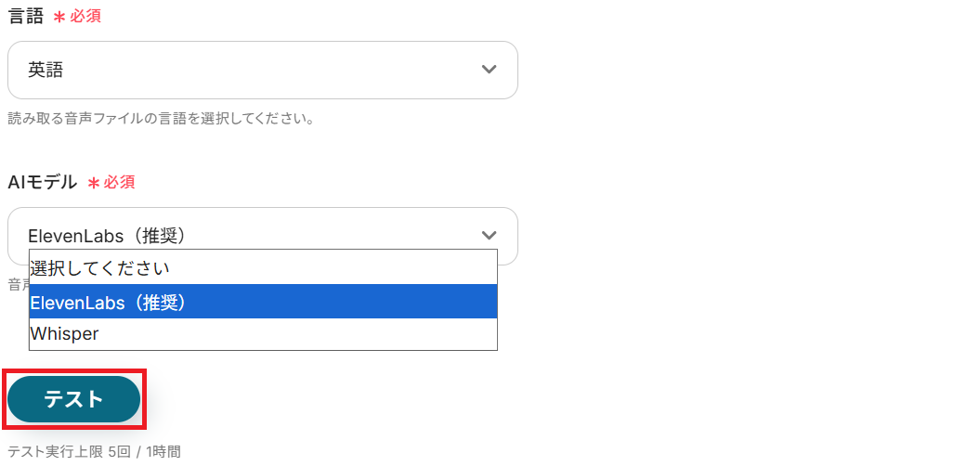Click the 読み取る音声ファイルの言語 helper text
The image size is (980, 466).
(x=161, y=119)
